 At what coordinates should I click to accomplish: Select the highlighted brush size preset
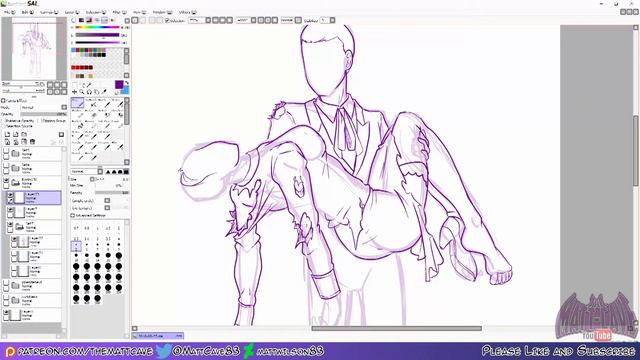point(76,246)
